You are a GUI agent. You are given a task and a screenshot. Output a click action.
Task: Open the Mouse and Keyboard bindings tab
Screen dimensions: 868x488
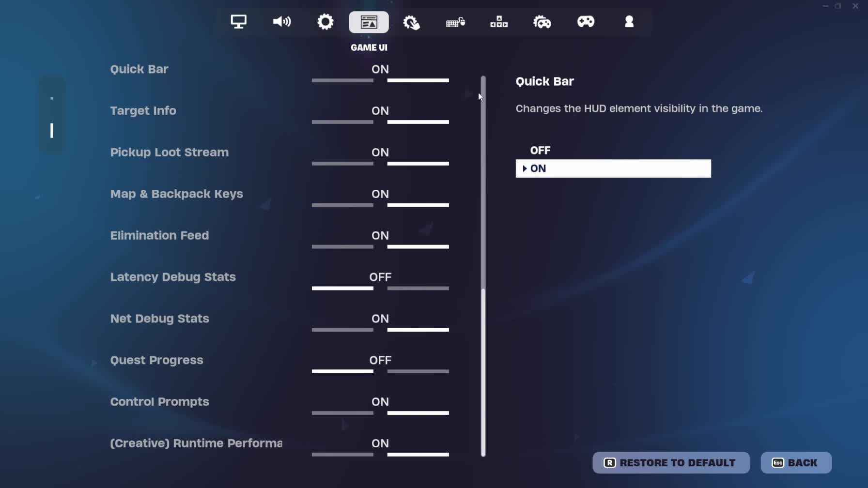pyautogui.click(x=499, y=22)
